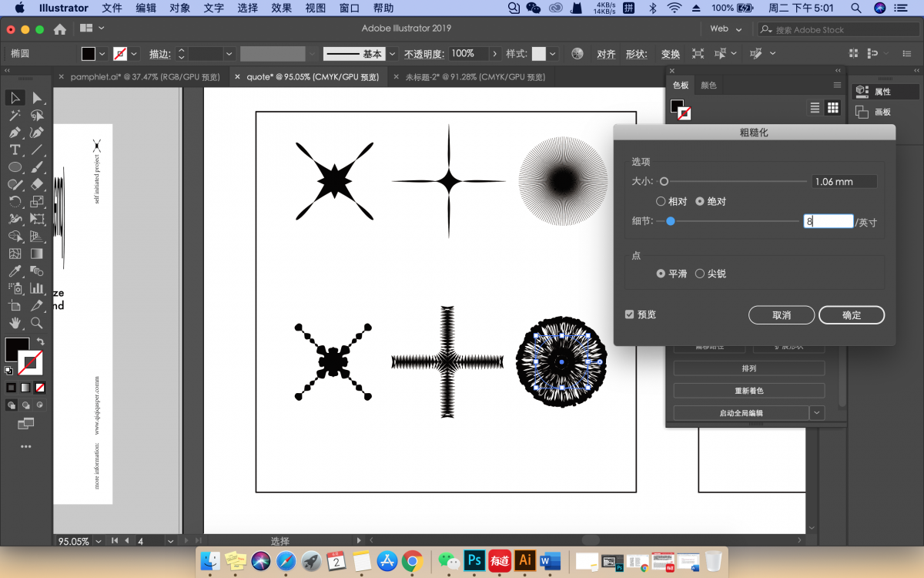Screen dimensions: 924x578
Task: Go to Illustrator home screen icon
Action: 60,29
